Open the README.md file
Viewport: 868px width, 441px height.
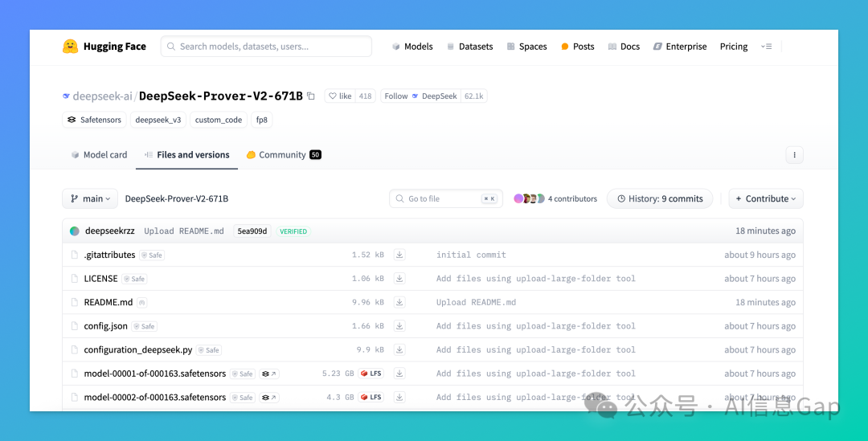pos(108,302)
